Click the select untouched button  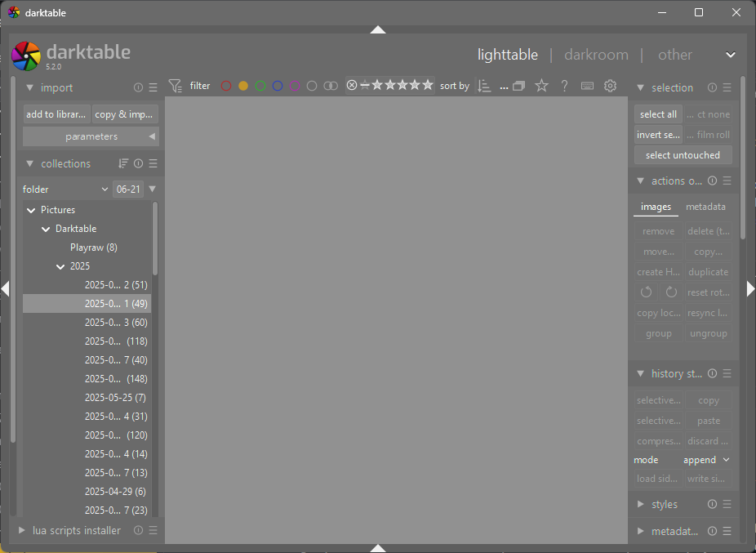pyautogui.click(x=683, y=155)
